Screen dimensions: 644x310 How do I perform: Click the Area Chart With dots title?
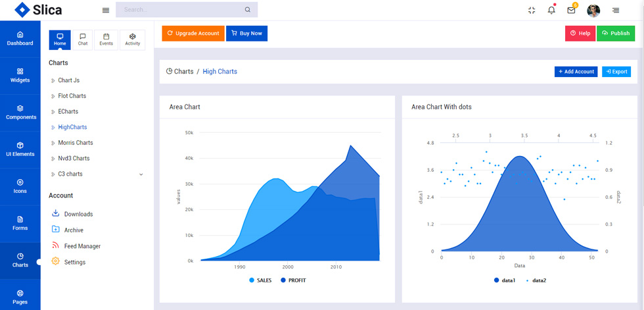[x=441, y=107]
